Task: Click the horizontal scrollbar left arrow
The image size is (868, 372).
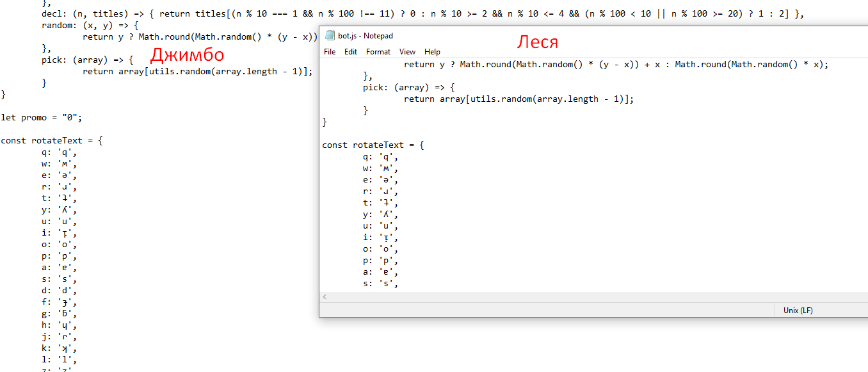Action: [x=325, y=297]
